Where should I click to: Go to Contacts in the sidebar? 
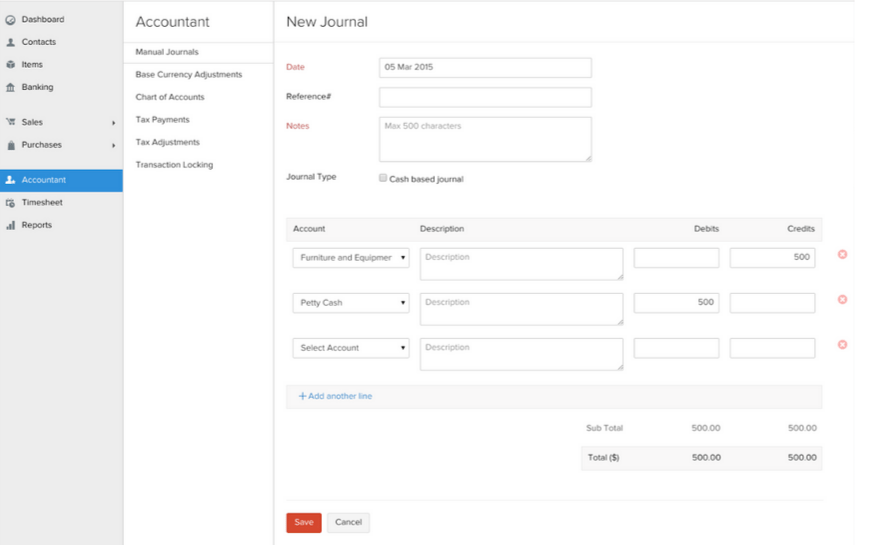click(x=39, y=42)
